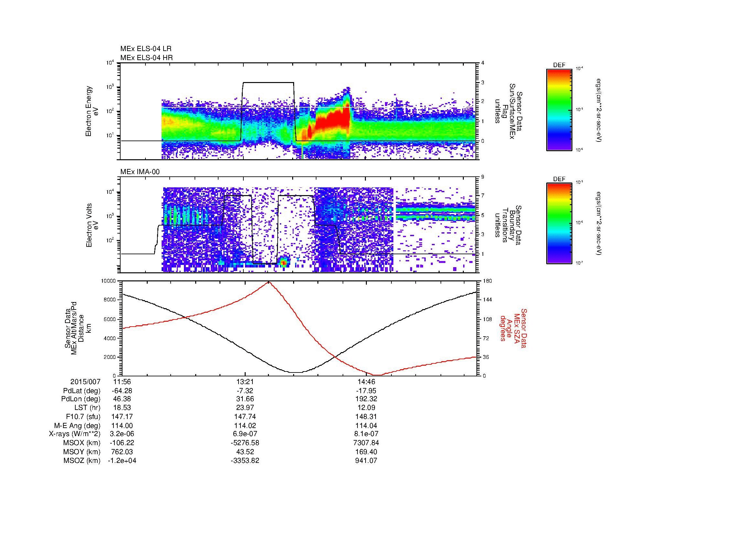This screenshot has width=756, height=534.
Task: Click the PdLon value '46.38'
Action: pyautogui.click(x=122, y=399)
